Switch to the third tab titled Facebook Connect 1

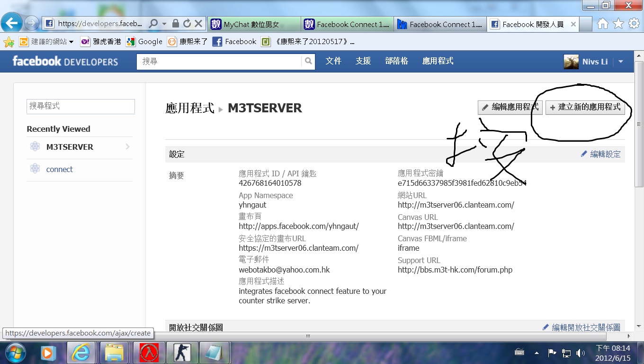440,24
